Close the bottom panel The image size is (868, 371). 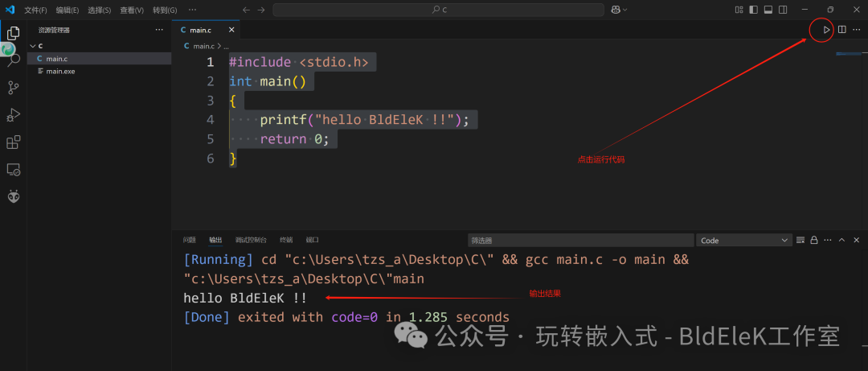click(x=857, y=240)
